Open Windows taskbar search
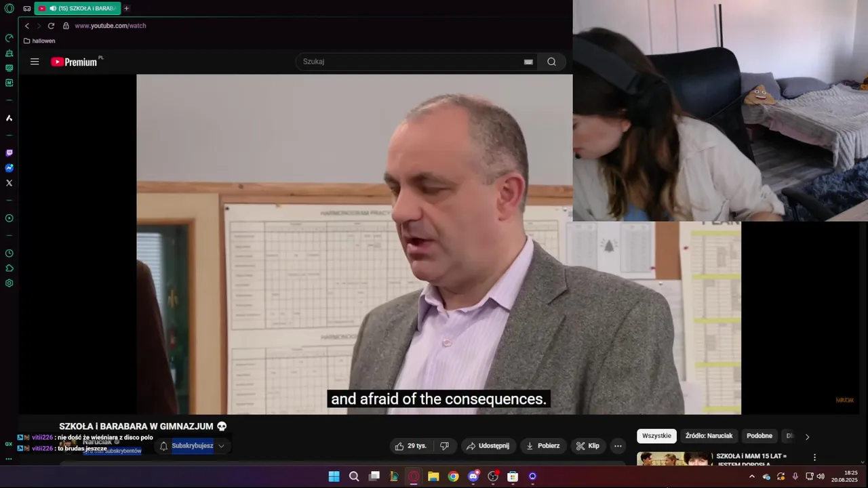Screen dimensions: 868x488 pyautogui.click(x=354, y=476)
